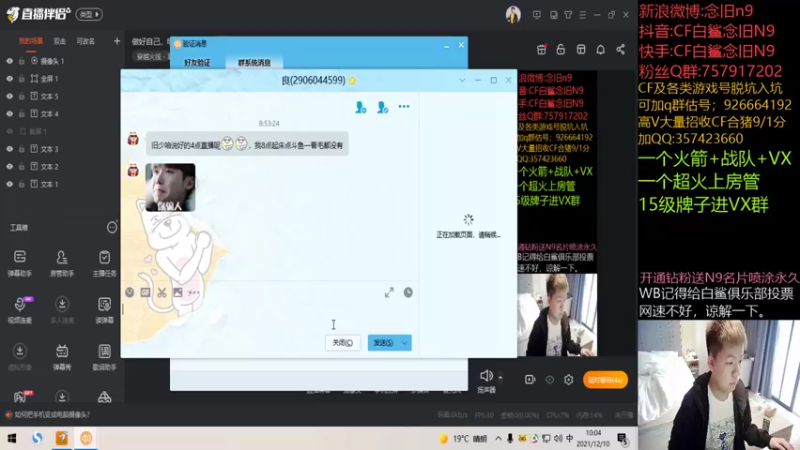This screenshot has width=800, height=450.
Task: Open the 读弹幕 tool
Action: [x=105, y=310]
